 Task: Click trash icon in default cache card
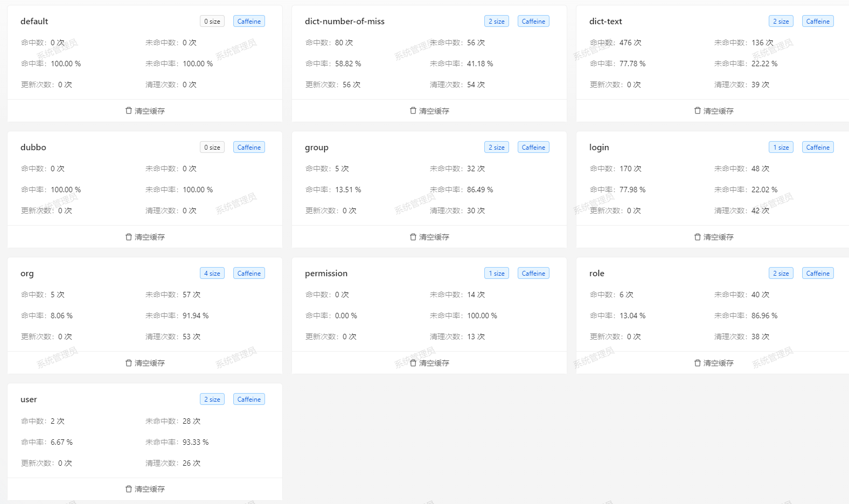(129, 110)
